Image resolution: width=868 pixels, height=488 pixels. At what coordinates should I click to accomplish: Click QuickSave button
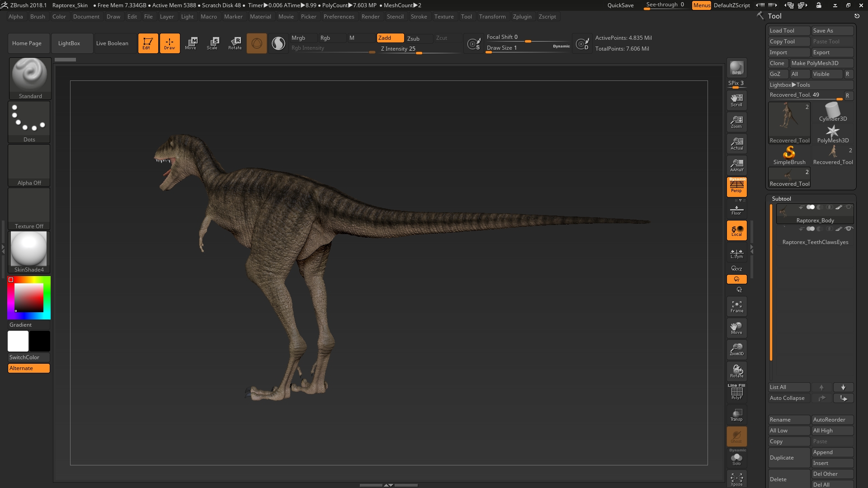(x=620, y=5)
